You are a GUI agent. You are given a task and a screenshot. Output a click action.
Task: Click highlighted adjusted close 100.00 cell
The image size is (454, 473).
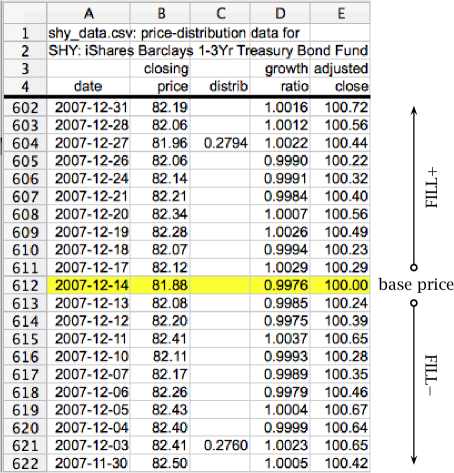pyautogui.click(x=340, y=285)
